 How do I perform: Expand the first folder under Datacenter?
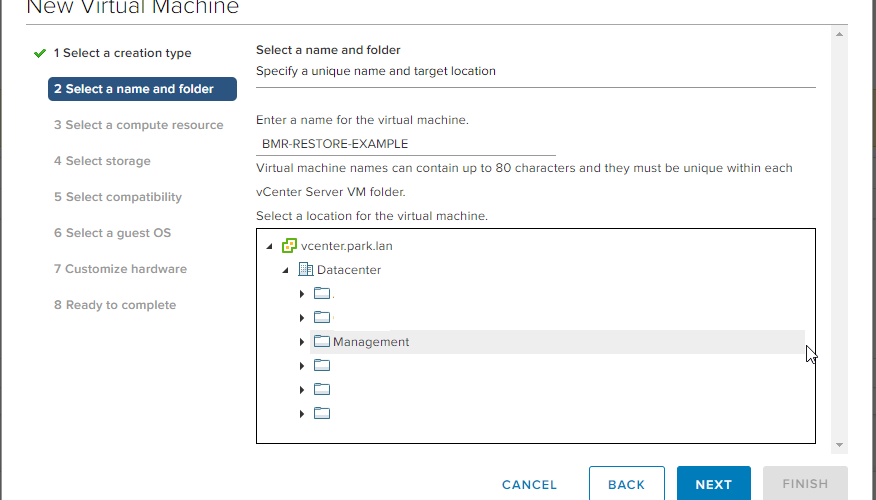tap(302, 293)
